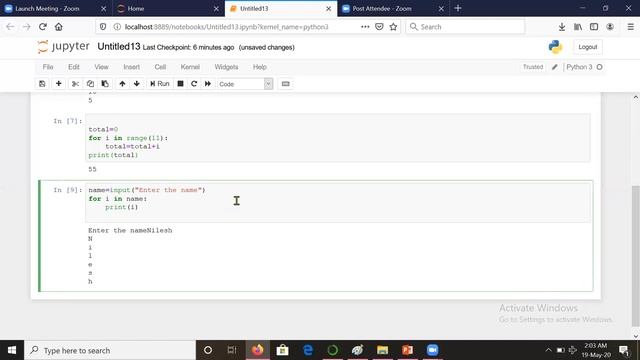This screenshot has width=640, height=360.
Task: Open the Firefox account icon
Action: click(x=610, y=27)
